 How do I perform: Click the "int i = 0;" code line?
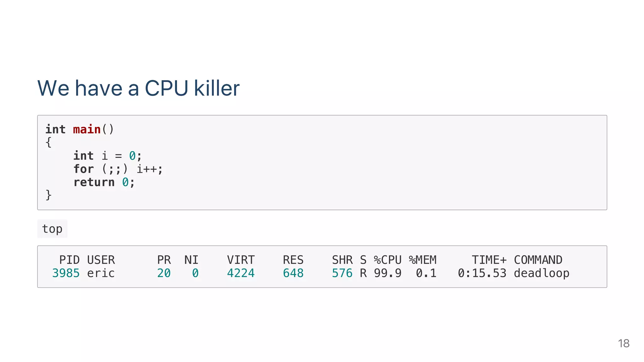107,156
